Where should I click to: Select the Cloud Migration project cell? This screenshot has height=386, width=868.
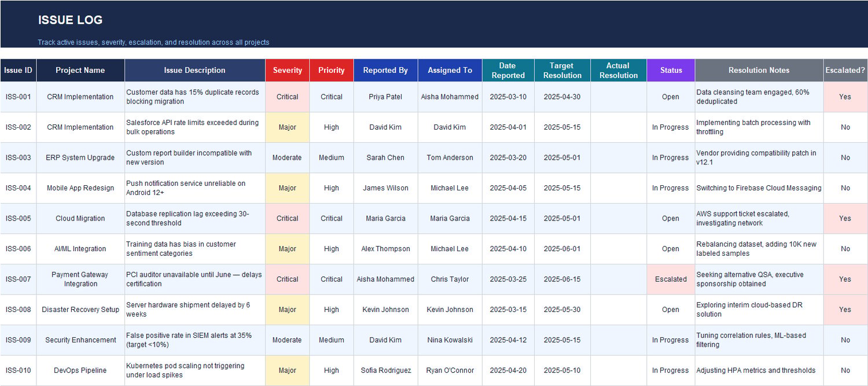point(80,218)
